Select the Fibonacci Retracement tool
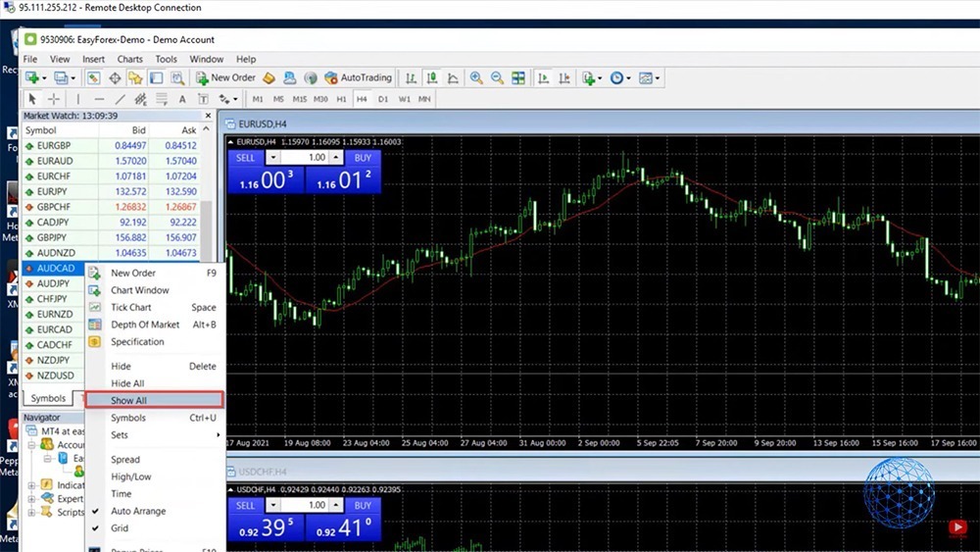980x552 pixels. pyautogui.click(x=162, y=99)
